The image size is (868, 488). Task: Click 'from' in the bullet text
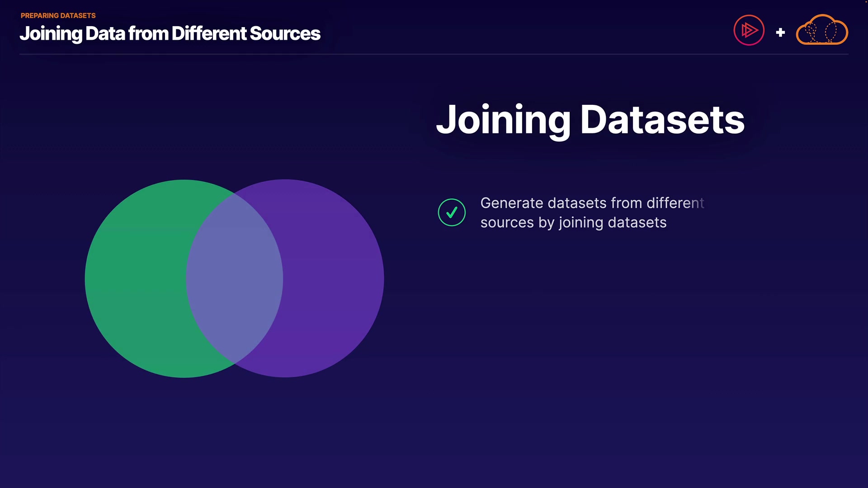(x=626, y=203)
